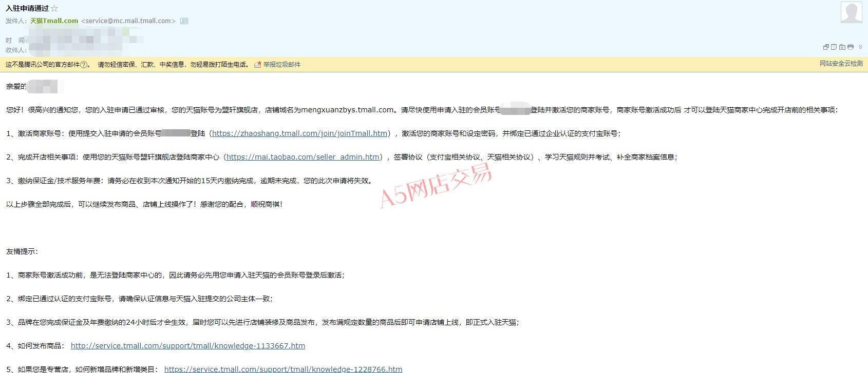
Task: Open 网站安全云检测 link
Action: 841,64
